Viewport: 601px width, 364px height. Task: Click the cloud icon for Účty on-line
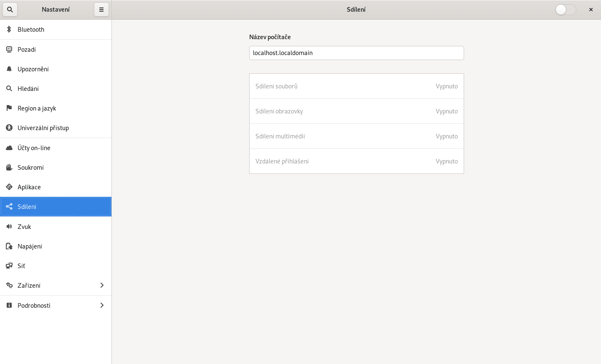[9, 148]
